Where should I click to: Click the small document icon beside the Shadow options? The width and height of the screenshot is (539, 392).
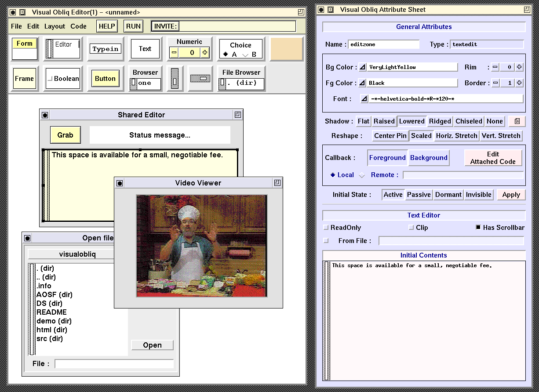pyautogui.click(x=517, y=121)
